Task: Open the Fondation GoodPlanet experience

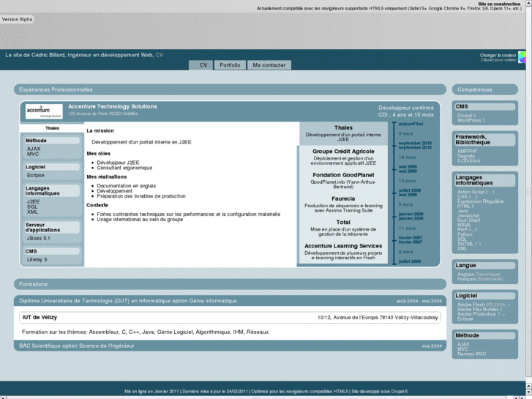Action: tap(343, 180)
